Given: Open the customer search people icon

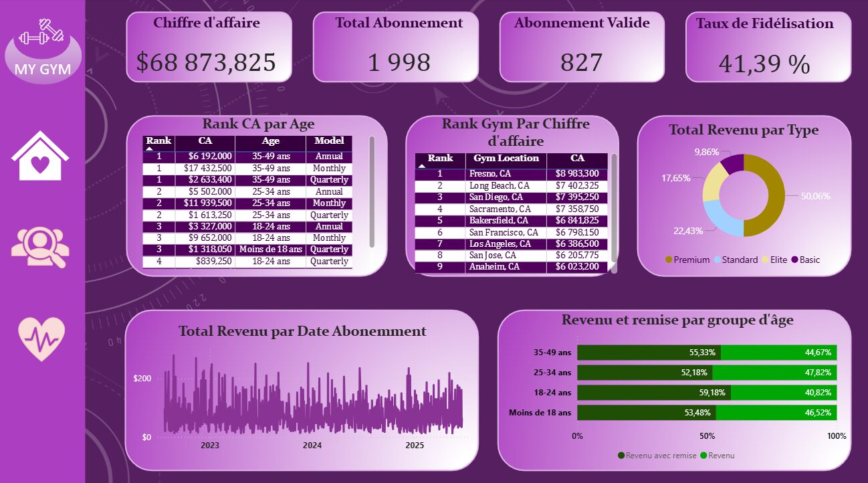Looking at the screenshot, I should pyautogui.click(x=40, y=248).
